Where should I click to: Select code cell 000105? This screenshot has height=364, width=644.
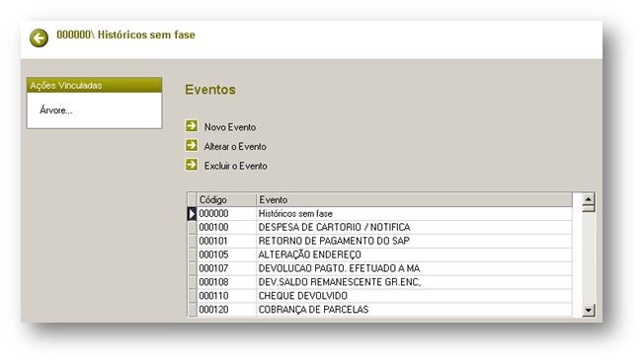pyautogui.click(x=226, y=255)
